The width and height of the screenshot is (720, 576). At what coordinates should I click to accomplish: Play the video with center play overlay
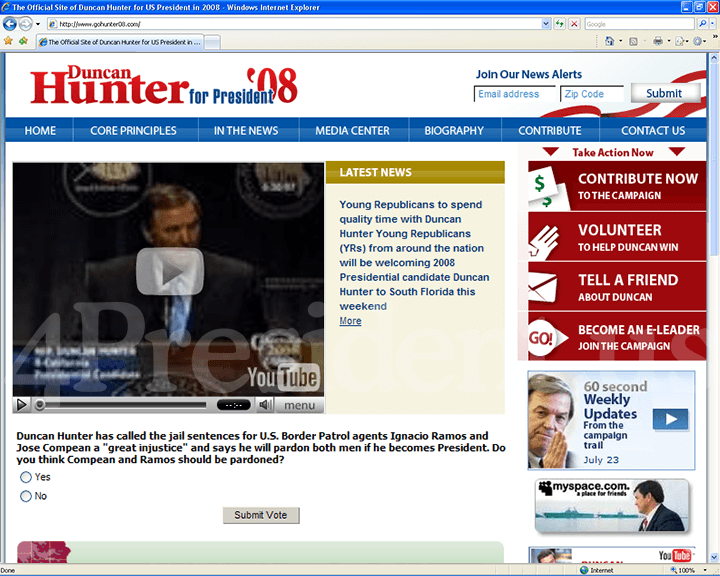tap(170, 271)
